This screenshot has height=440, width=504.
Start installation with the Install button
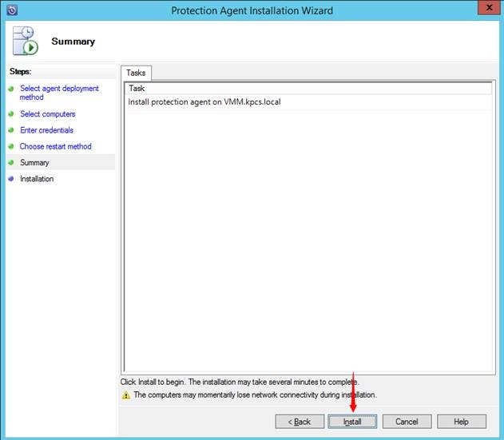pyautogui.click(x=352, y=421)
